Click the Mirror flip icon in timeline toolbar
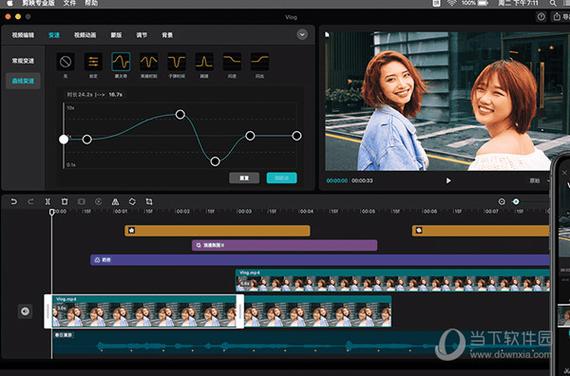 point(115,201)
